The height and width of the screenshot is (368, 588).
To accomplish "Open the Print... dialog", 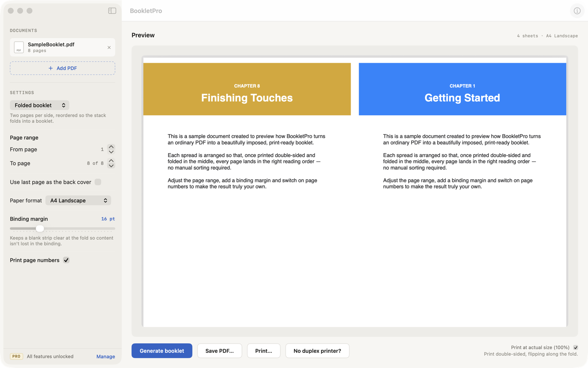I will (x=264, y=351).
